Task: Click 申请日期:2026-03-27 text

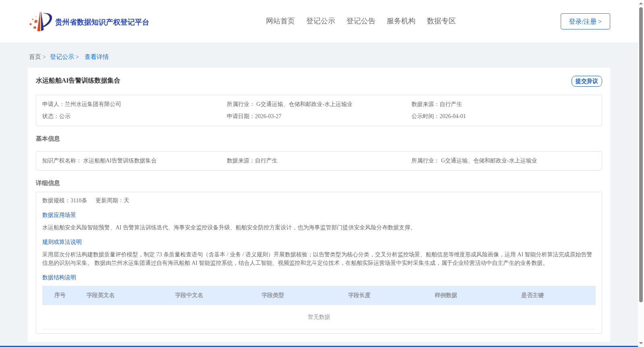Action: pos(254,116)
